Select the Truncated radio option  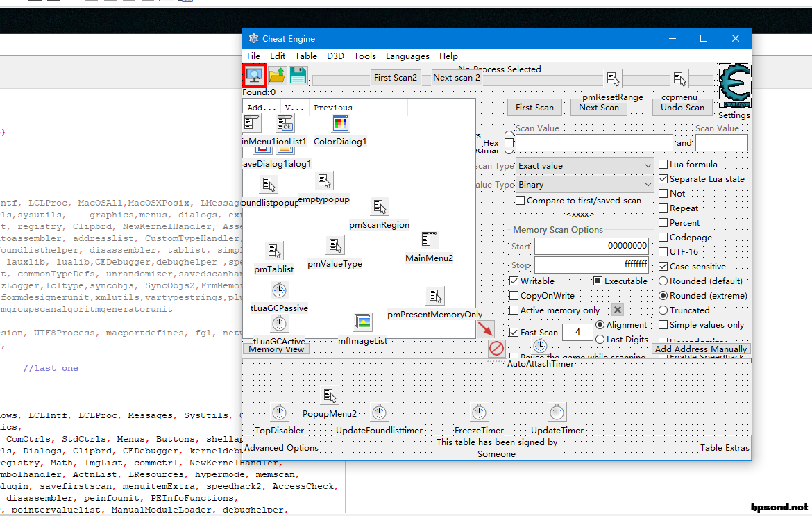click(663, 310)
